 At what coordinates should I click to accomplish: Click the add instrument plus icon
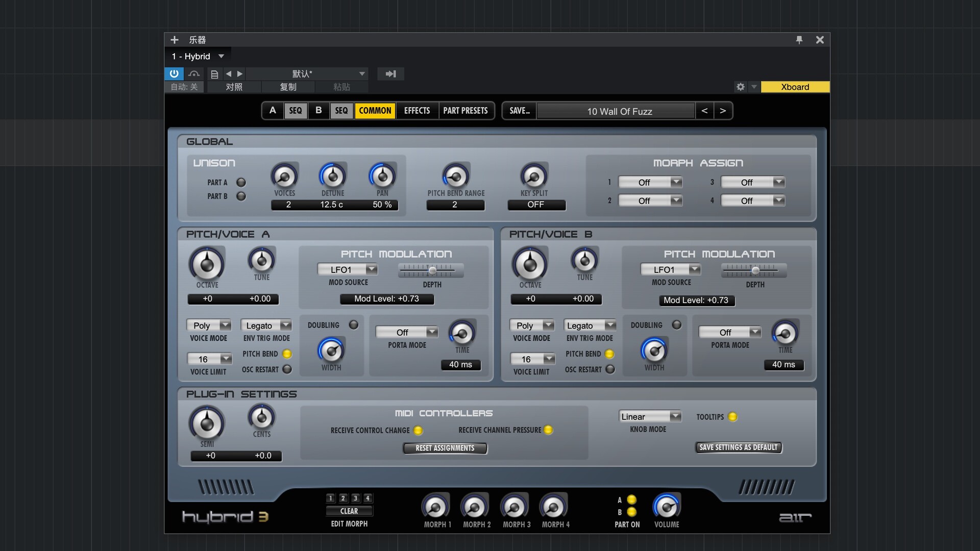point(175,40)
